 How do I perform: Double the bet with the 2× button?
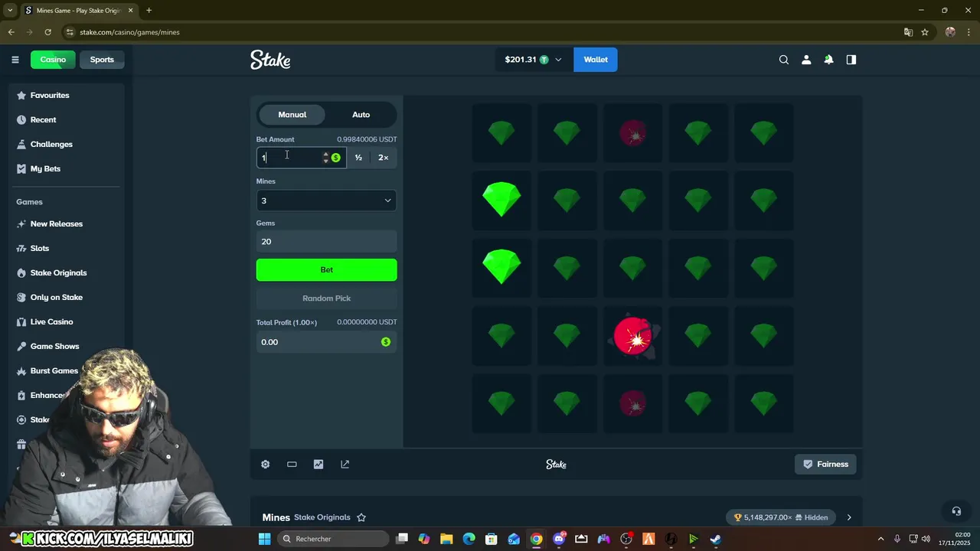384,158
